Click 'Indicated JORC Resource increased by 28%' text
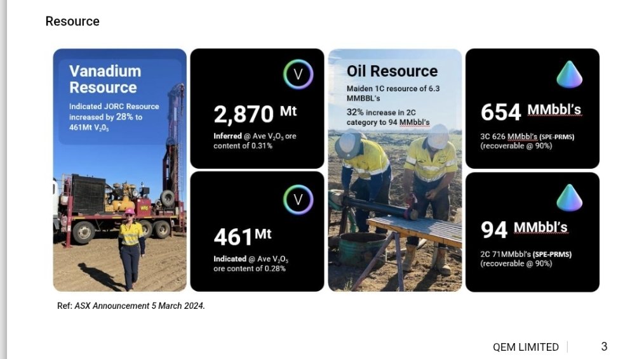This screenshot has height=359, width=644. [114, 117]
